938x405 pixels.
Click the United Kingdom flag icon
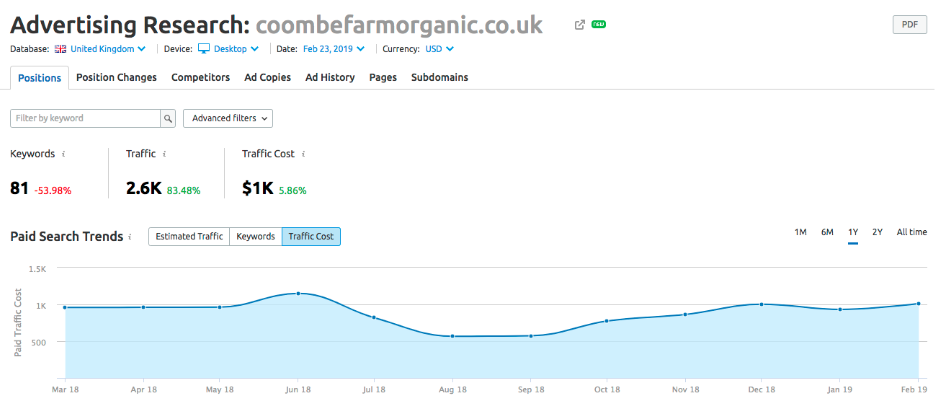click(x=60, y=49)
